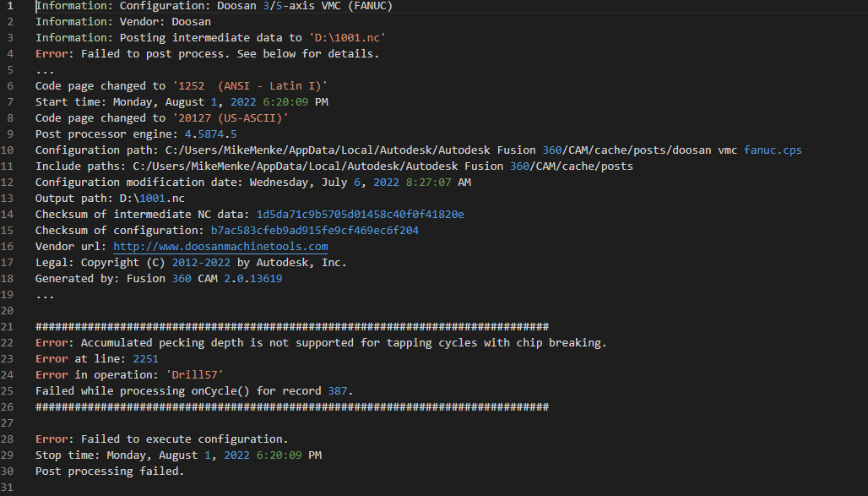Click the 'fanuc.cps' configuration file name
The image size is (868, 496).
tap(773, 150)
